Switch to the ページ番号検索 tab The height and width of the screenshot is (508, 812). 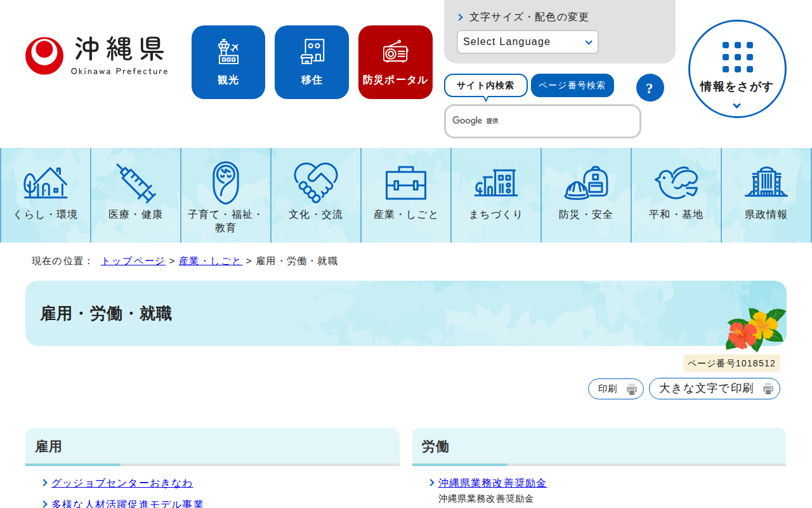tap(572, 85)
